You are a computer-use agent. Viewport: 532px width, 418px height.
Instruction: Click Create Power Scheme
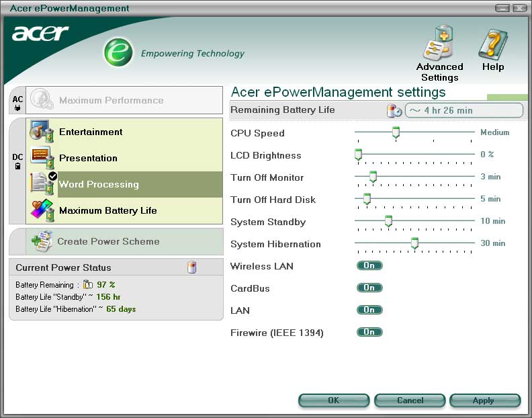click(x=124, y=241)
